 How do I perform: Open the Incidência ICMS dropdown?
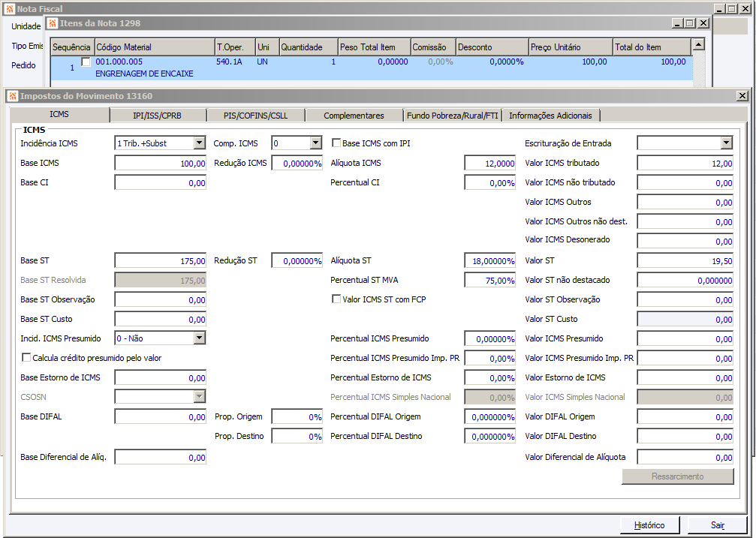tap(199, 143)
